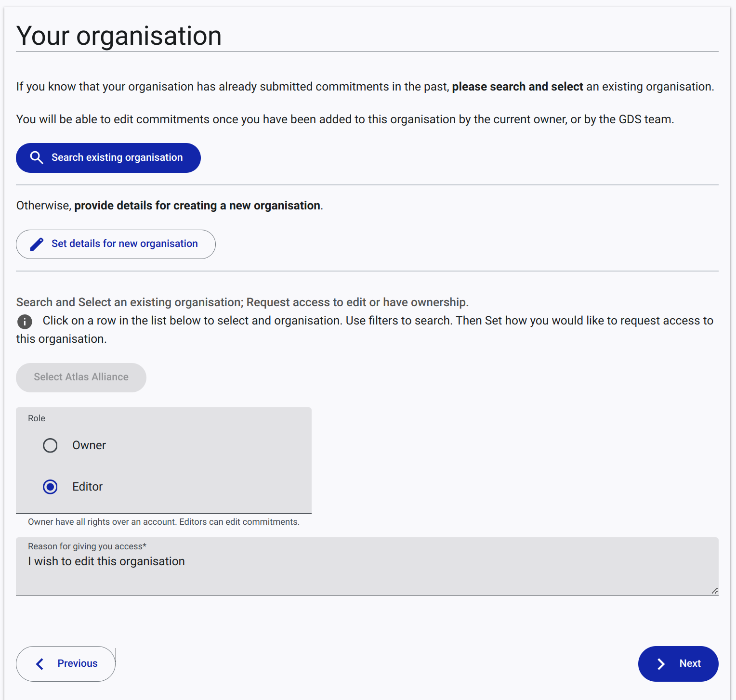Click the 'please search and select' bold text
This screenshot has height=700, width=736.
(518, 87)
